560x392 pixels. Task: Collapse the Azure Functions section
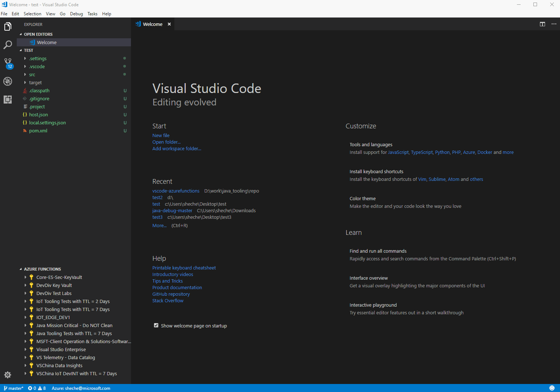(21, 269)
